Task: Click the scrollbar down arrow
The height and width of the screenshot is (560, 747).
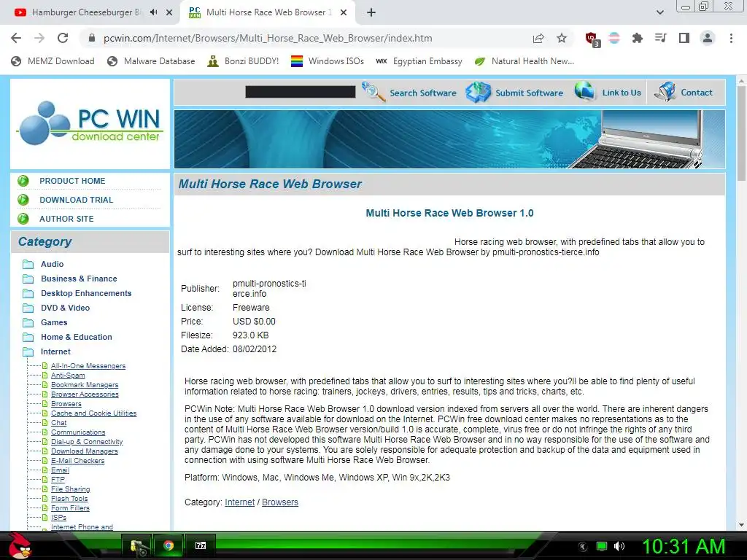Action: [x=741, y=525]
